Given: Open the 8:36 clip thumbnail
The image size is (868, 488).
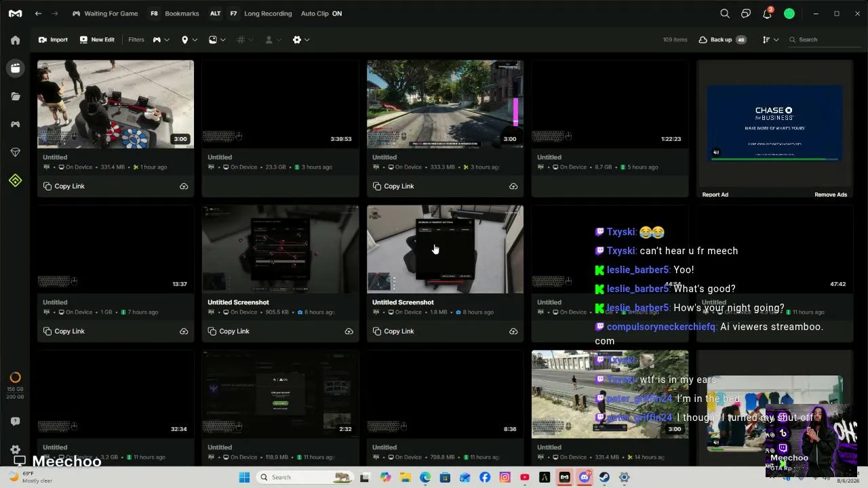Looking at the screenshot, I should point(445,394).
